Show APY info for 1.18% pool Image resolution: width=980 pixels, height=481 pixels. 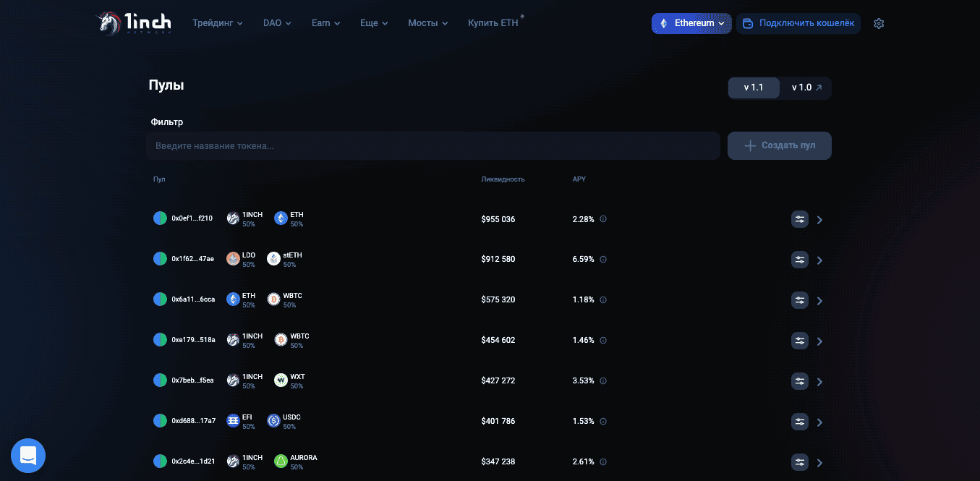tap(603, 299)
